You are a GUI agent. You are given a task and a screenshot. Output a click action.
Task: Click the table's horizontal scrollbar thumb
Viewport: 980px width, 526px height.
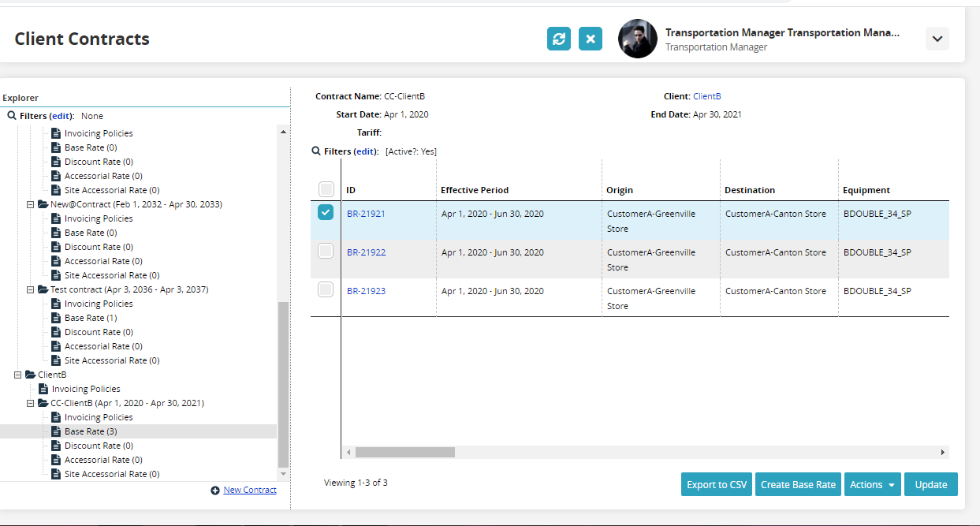pos(404,453)
